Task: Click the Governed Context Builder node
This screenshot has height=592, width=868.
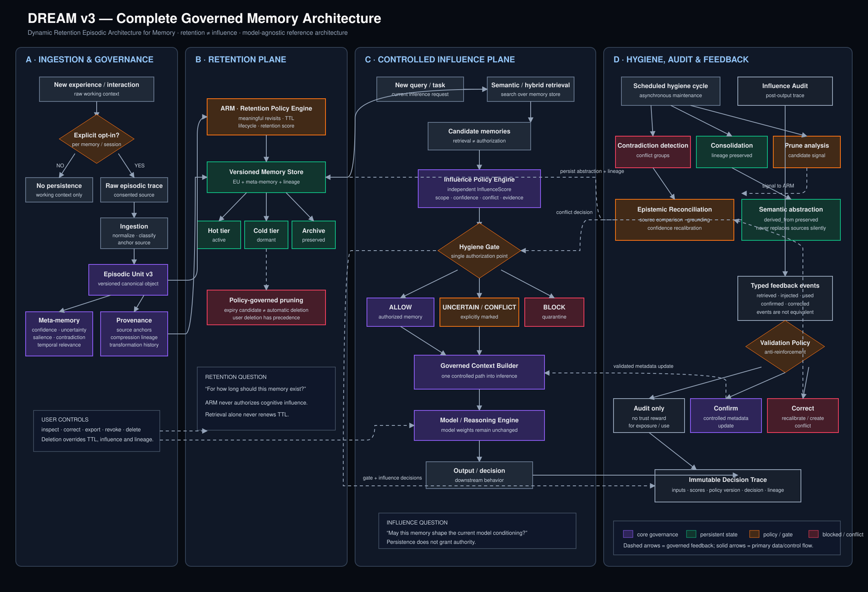Action: tap(479, 372)
